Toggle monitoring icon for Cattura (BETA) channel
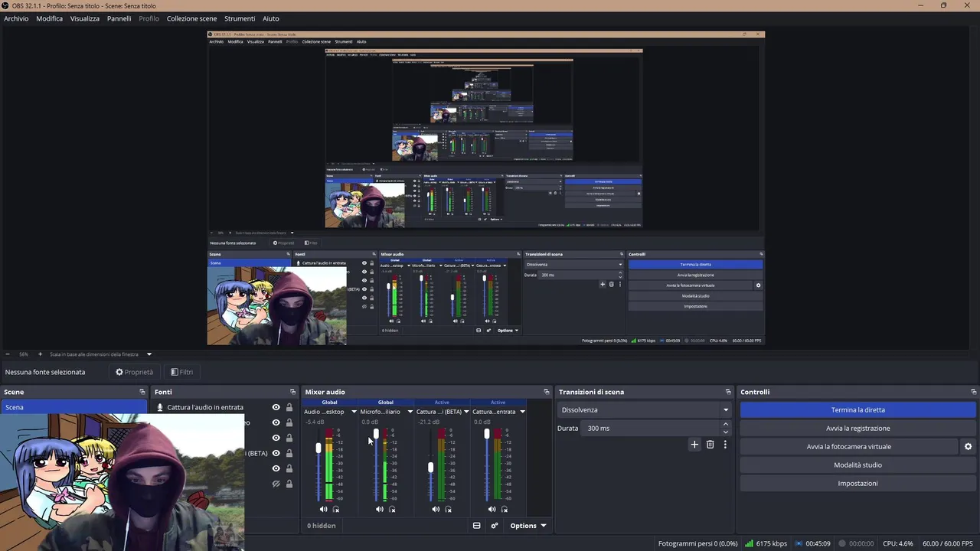980x551 pixels. point(449,509)
